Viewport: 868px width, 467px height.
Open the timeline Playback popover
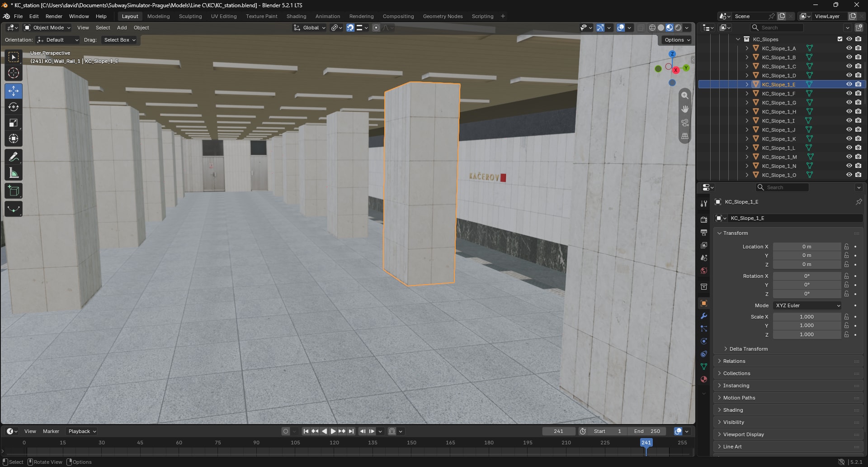pos(82,431)
